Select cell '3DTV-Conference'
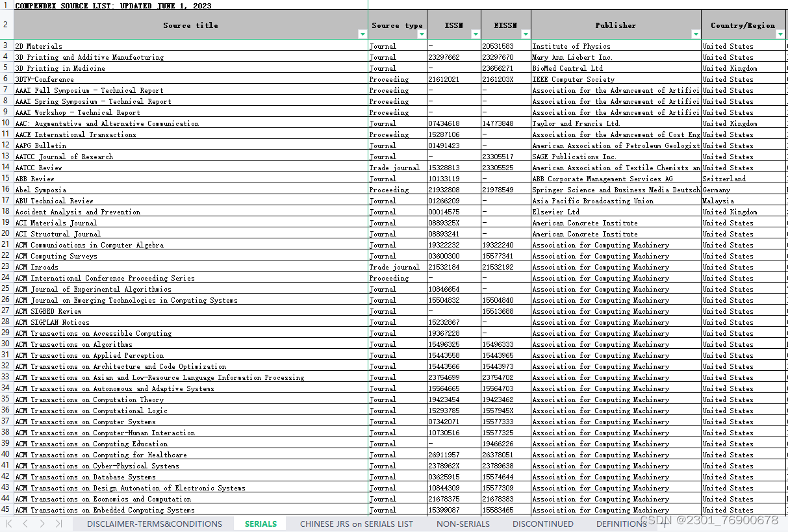Image resolution: width=788 pixels, height=532 pixels. [x=191, y=79]
